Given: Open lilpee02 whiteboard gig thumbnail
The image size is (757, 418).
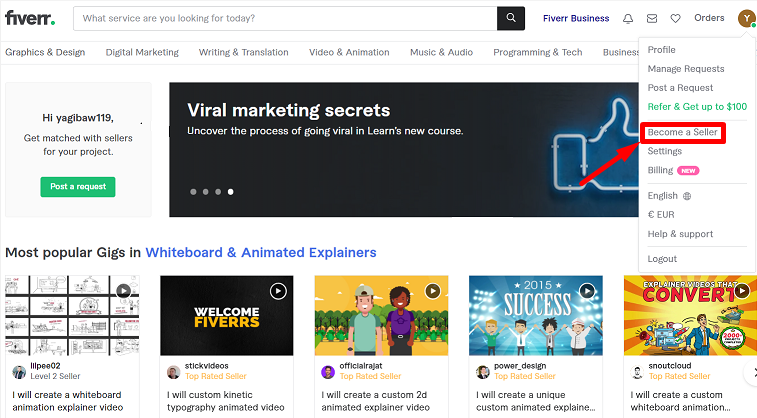Looking at the screenshot, I should point(72,316).
